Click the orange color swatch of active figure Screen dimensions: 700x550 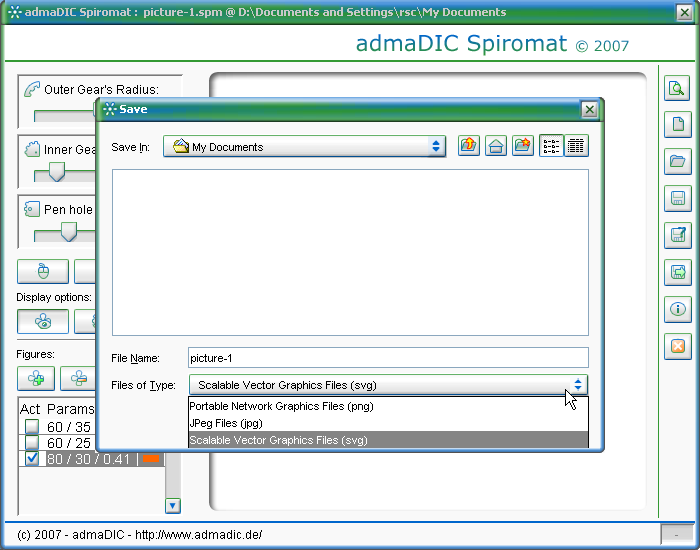151,459
